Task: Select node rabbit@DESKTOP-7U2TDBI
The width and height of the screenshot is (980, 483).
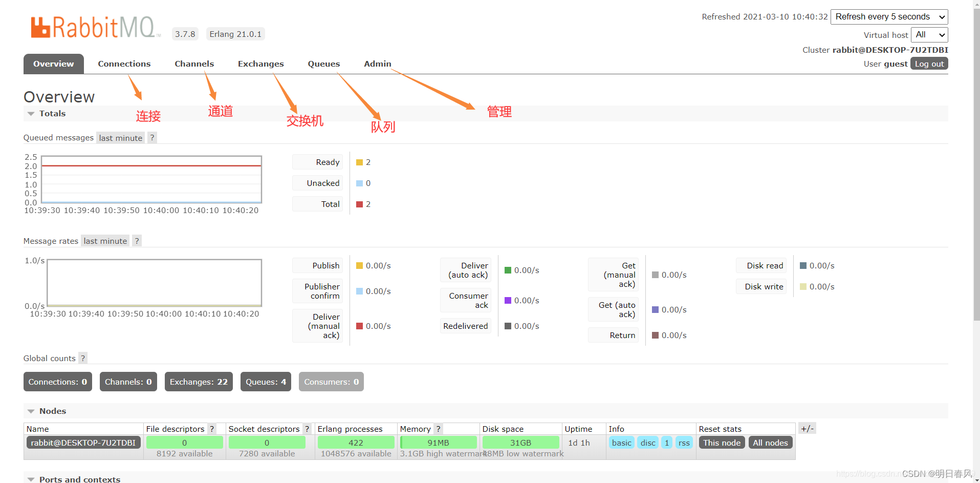Action: click(x=83, y=442)
